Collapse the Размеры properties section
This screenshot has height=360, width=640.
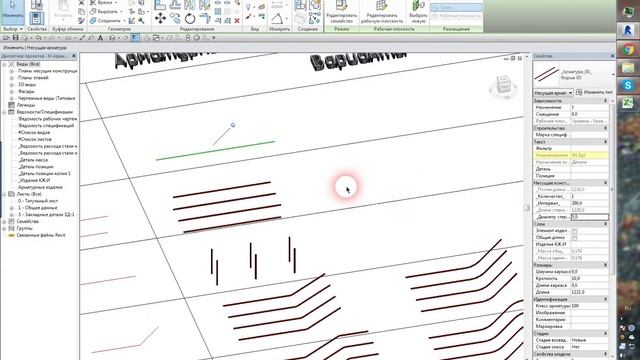pos(605,265)
